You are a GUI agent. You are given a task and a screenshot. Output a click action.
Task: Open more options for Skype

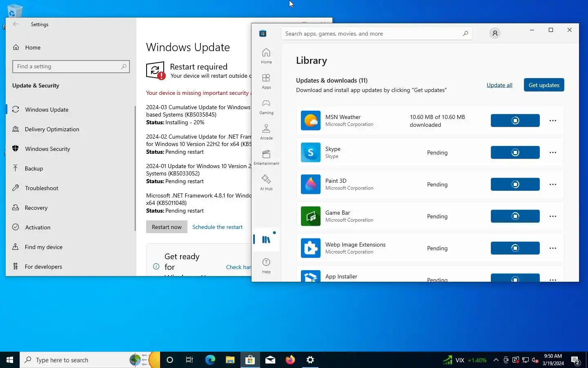click(553, 153)
